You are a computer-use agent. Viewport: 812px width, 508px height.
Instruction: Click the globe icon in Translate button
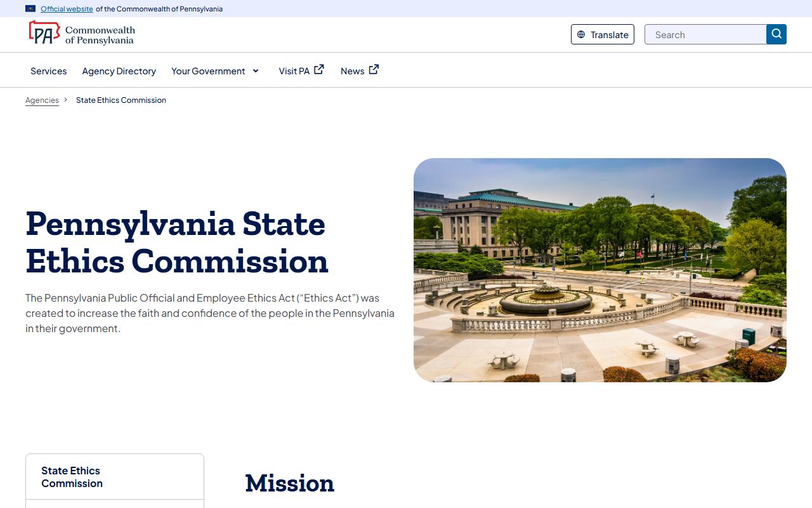coord(581,35)
